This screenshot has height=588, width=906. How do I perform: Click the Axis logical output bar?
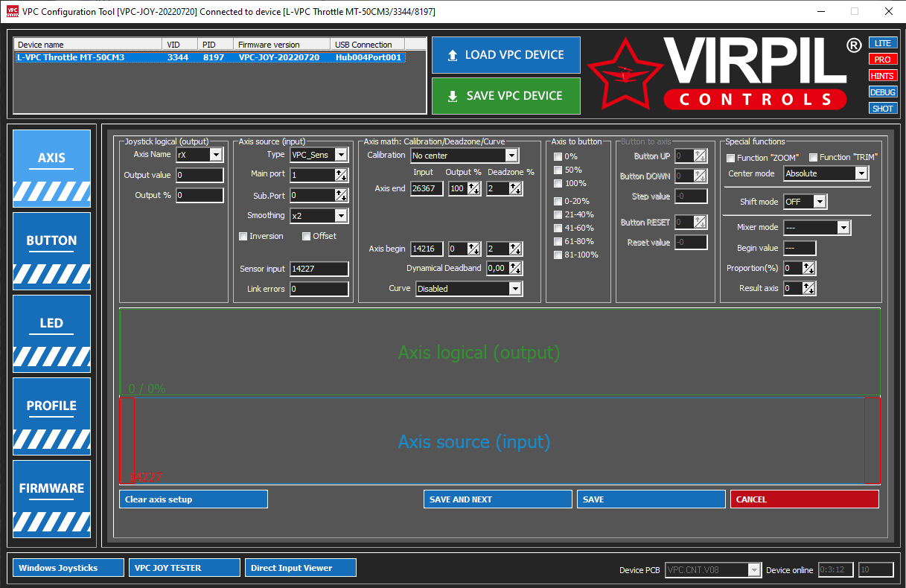point(500,352)
